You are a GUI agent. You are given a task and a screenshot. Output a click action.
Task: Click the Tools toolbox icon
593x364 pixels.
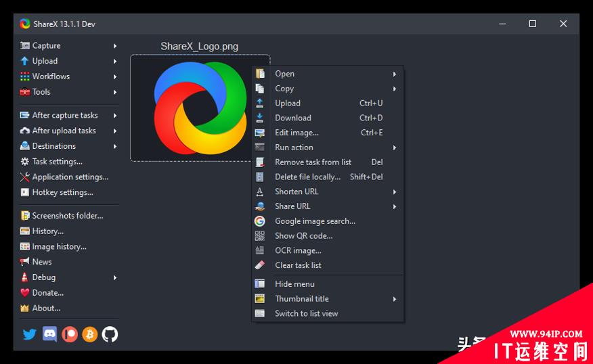pyautogui.click(x=24, y=92)
